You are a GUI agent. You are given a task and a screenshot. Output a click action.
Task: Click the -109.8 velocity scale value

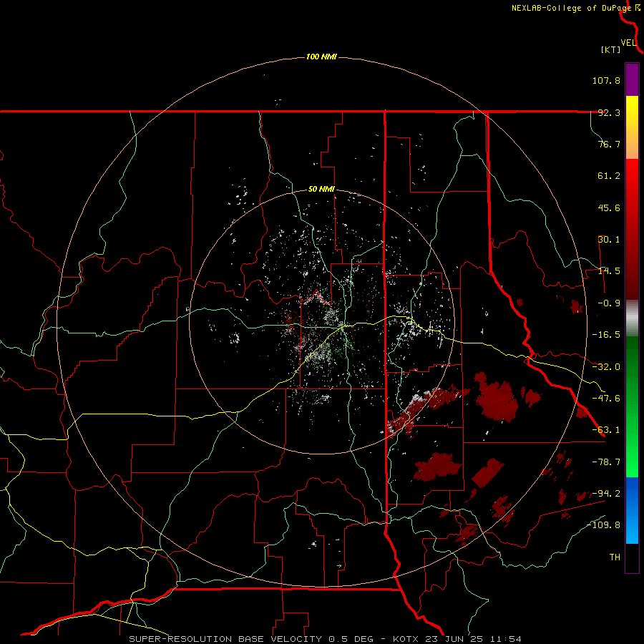coord(604,525)
